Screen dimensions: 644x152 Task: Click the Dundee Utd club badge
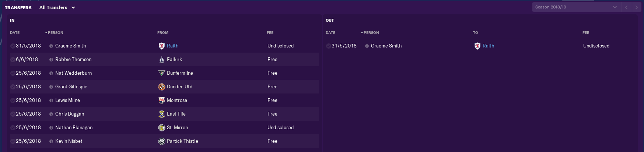pos(161,87)
